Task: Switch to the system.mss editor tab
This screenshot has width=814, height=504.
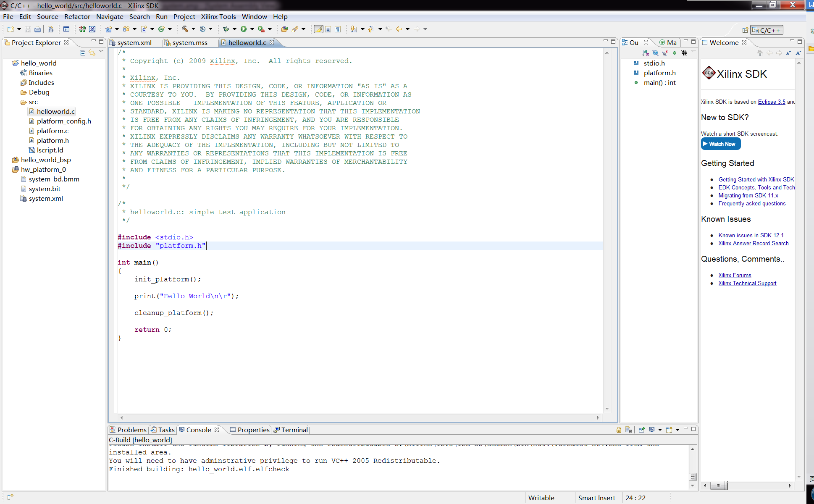Action: [x=189, y=42]
